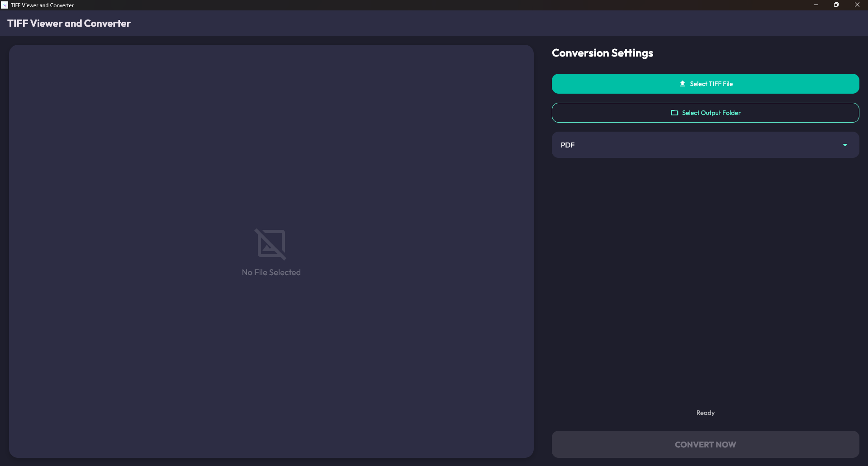This screenshot has width=868, height=466.
Task: Expand the format selector showing PDF
Action: (x=705, y=145)
